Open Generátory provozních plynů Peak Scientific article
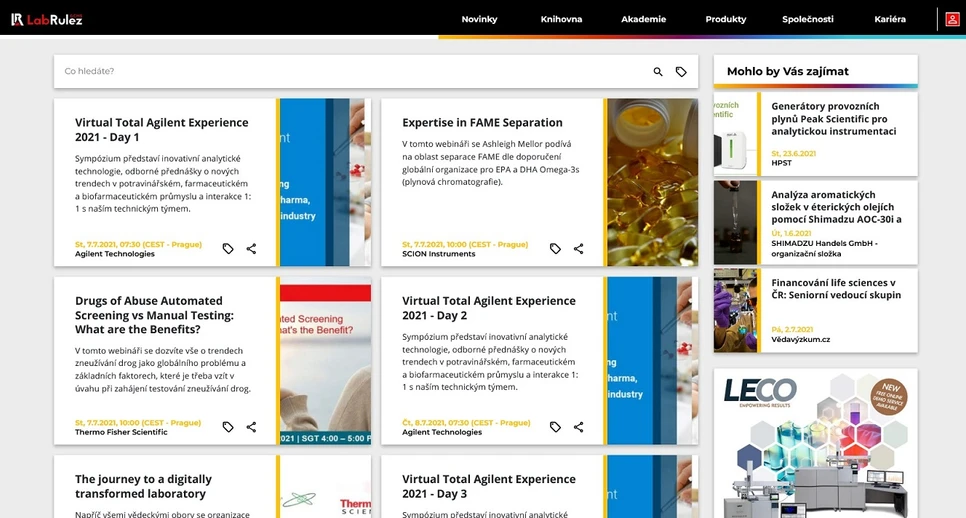The image size is (966, 518). pos(834,118)
